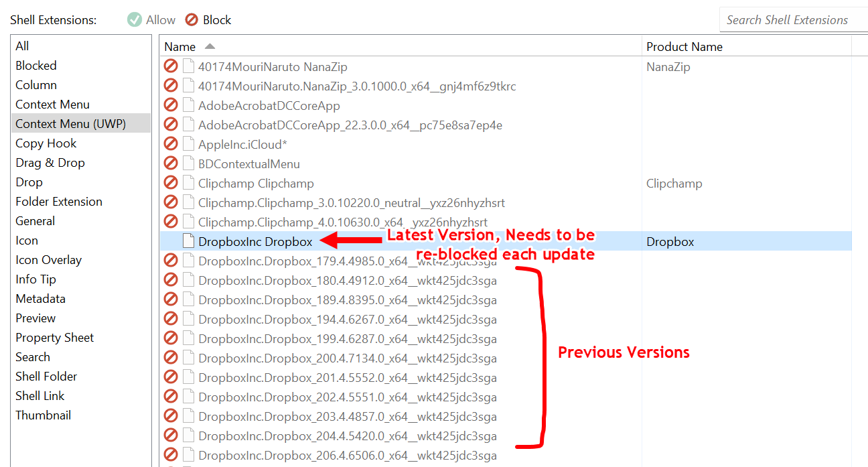Select DropboxInc.Dropbox_206.4.6506.0 entry
868x467 pixels.
347,456
